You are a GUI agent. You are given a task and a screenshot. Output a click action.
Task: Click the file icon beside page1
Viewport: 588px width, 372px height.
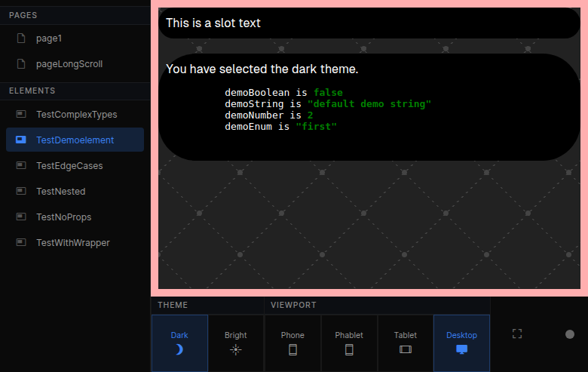coord(21,38)
